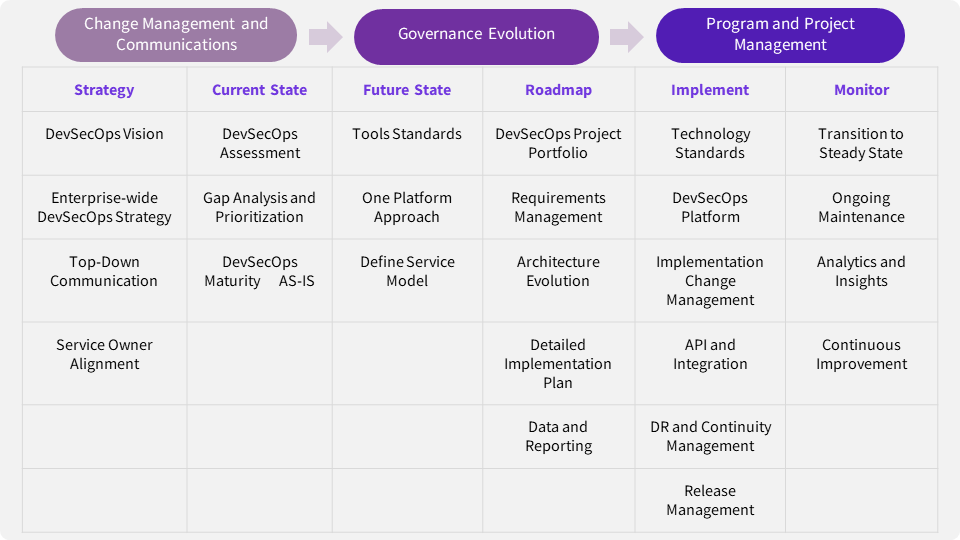Select the Release Management cell

click(710, 500)
